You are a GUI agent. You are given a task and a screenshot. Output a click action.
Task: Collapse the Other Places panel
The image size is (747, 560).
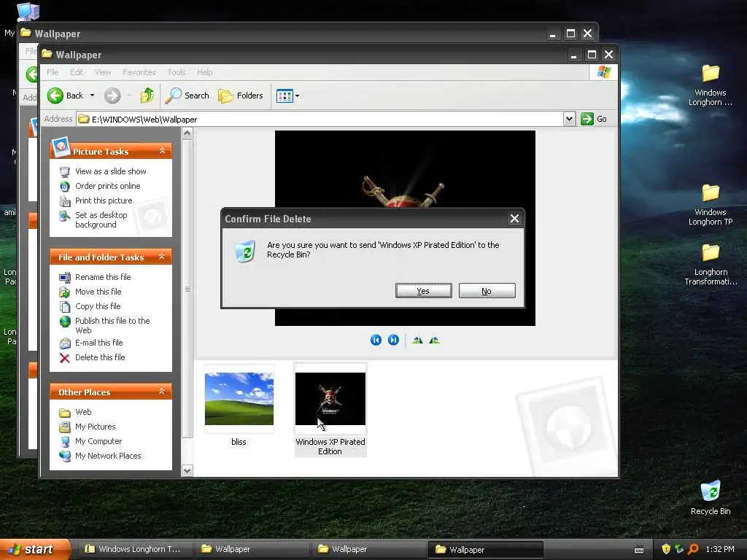pyautogui.click(x=162, y=392)
